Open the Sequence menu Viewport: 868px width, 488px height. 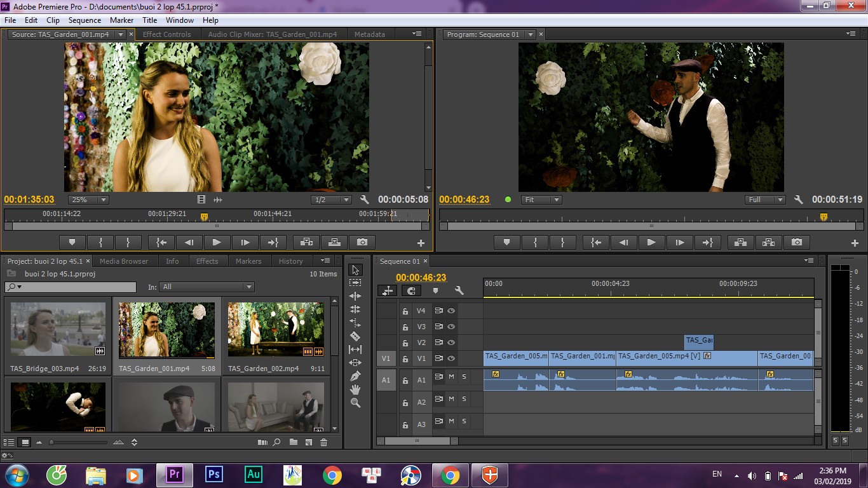point(85,20)
